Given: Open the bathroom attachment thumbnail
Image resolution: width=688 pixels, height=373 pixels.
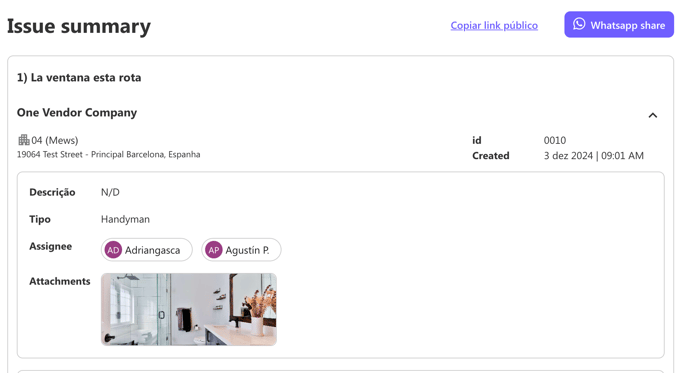Looking at the screenshot, I should [x=189, y=309].
